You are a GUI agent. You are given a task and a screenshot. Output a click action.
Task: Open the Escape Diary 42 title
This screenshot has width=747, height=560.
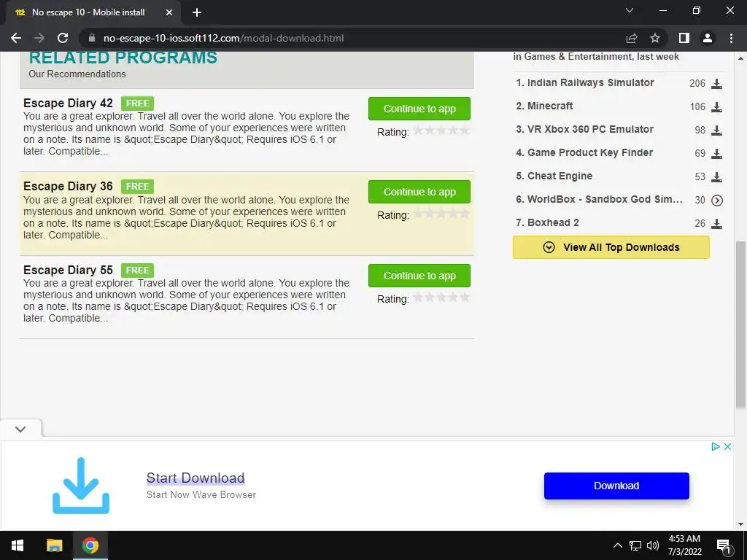coord(68,104)
